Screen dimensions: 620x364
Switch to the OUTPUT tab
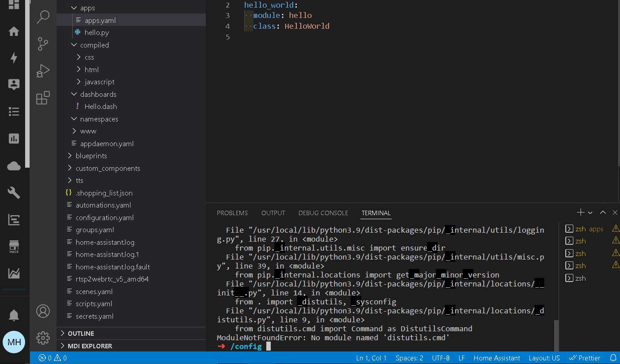pos(273,213)
